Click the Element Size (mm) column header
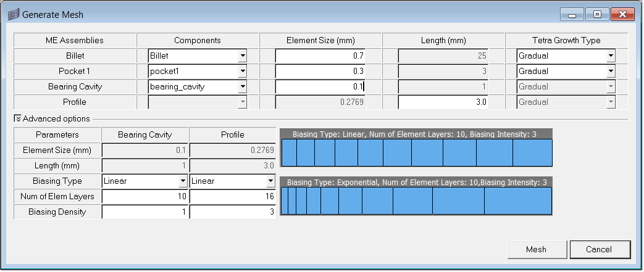Viewport: 644px width, 272px height. pyautogui.click(x=320, y=40)
